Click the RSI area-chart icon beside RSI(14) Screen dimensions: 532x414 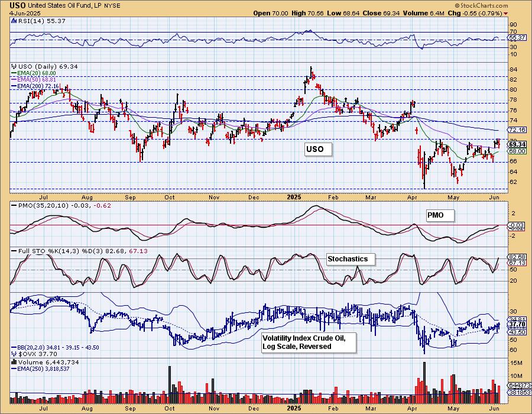point(14,21)
